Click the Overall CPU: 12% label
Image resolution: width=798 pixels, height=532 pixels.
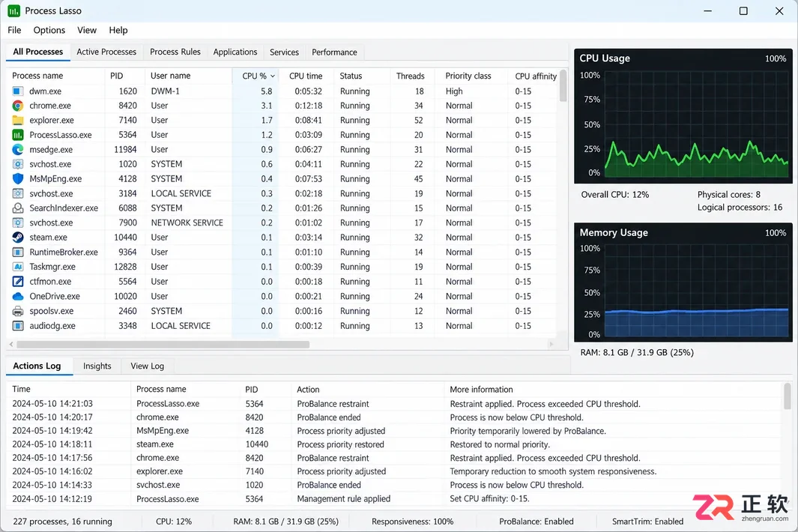pyautogui.click(x=614, y=195)
